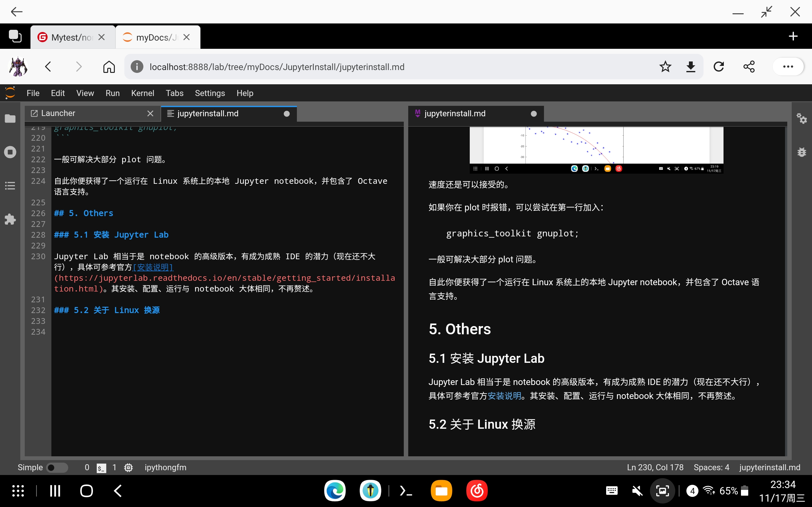Open the browser's download manager icon
Image resolution: width=812 pixels, height=507 pixels.
691,67
